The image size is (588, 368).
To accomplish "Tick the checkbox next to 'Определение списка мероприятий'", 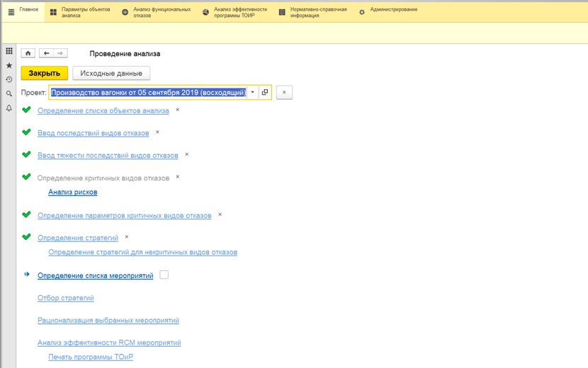I will tap(164, 275).
